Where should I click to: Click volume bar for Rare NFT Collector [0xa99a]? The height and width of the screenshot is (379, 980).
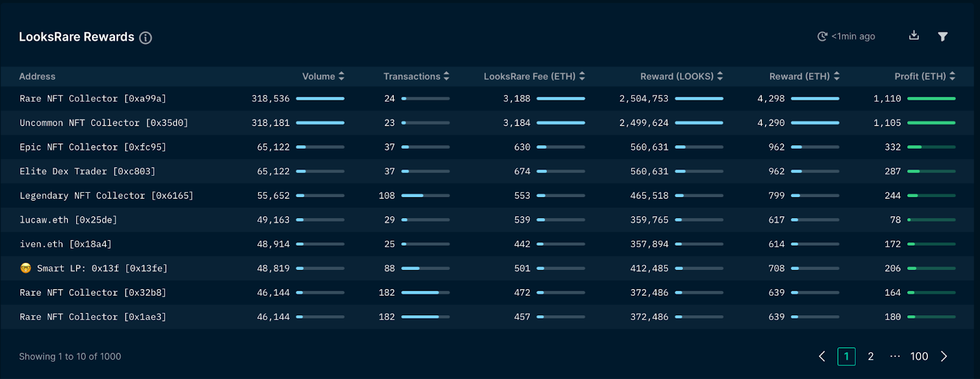tap(320, 99)
